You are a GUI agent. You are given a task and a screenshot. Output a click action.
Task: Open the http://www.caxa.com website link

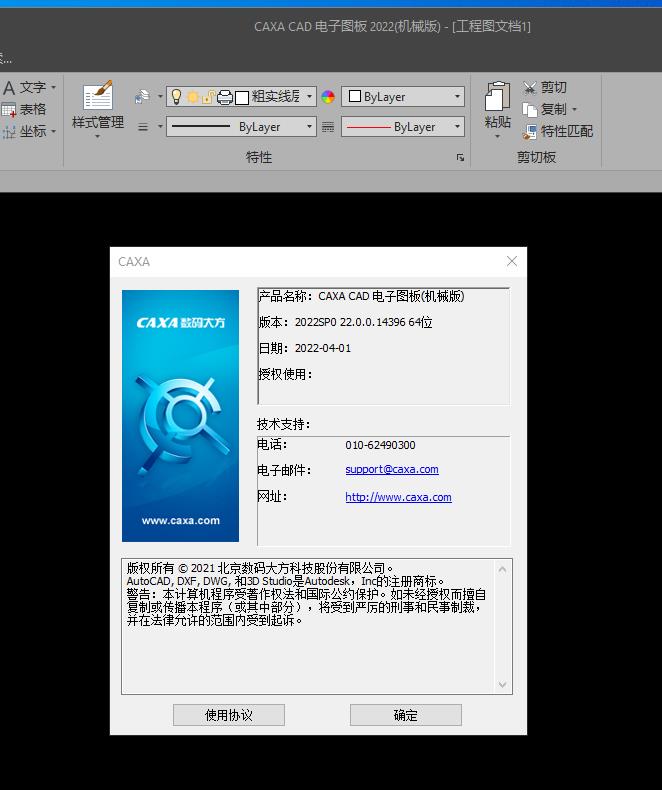pos(399,497)
